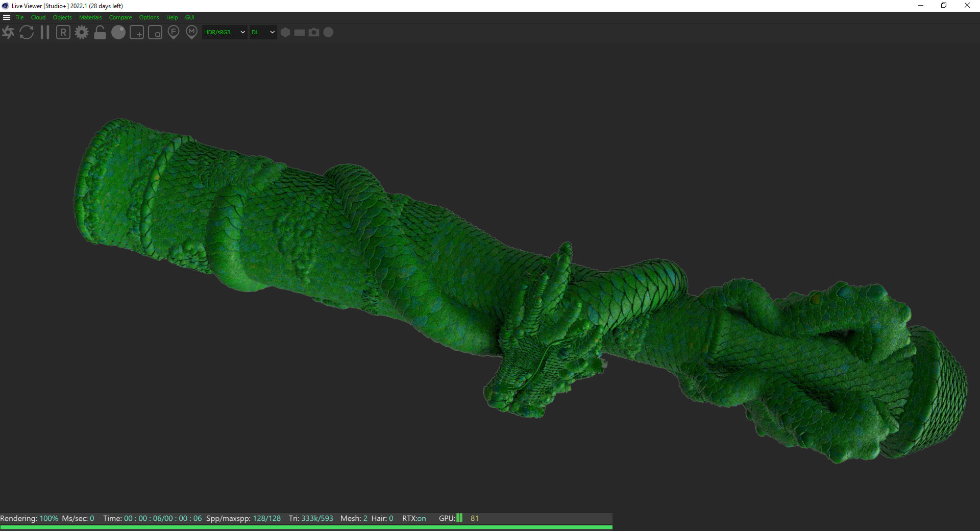Toggle the clay mode sphere icon

[x=118, y=33]
